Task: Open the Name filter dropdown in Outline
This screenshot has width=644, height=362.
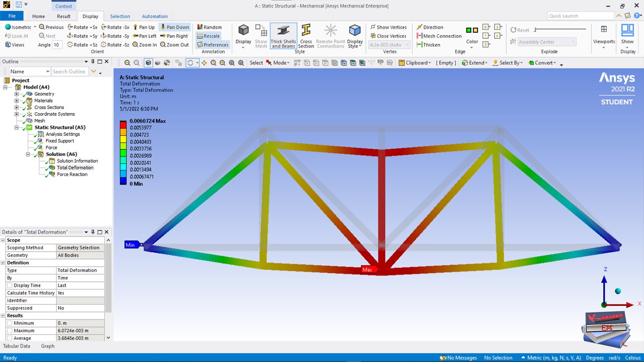Action: click(x=47, y=72)
